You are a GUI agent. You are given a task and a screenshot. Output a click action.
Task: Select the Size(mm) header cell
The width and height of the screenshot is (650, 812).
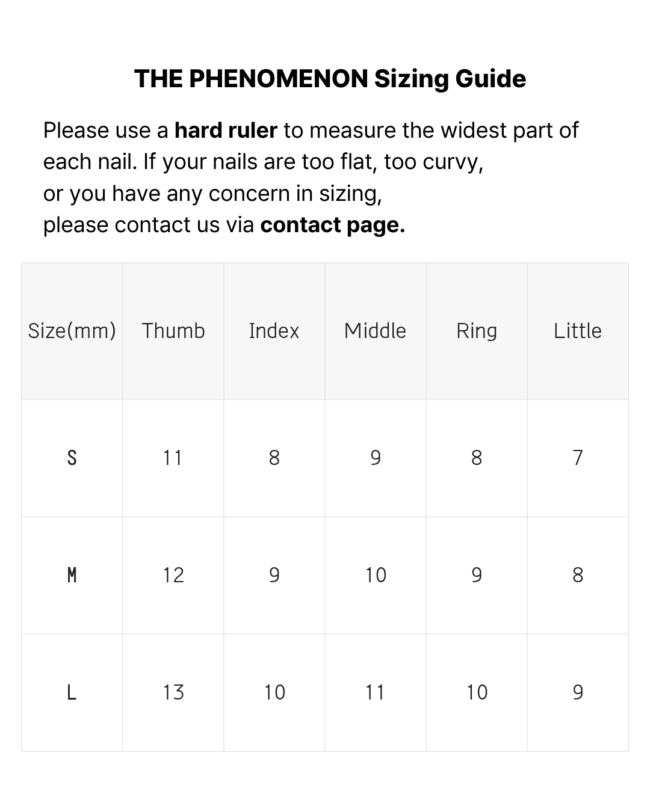72,331
